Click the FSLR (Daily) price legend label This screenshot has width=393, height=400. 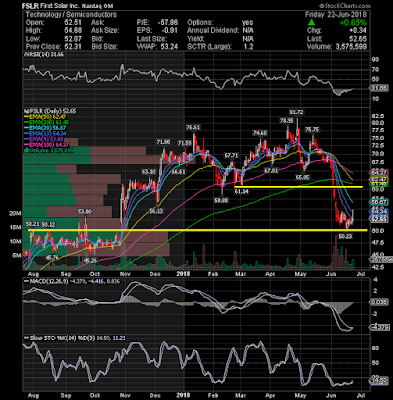[x=50, y=111]
